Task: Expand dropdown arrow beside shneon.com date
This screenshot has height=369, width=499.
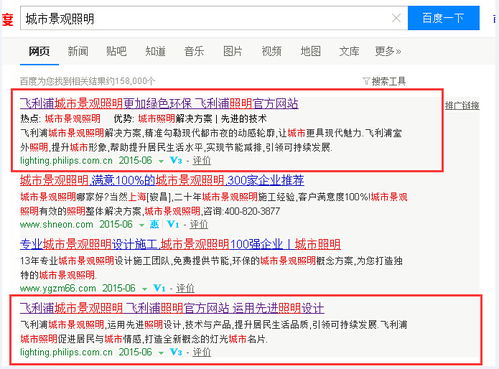Action: 142,225
